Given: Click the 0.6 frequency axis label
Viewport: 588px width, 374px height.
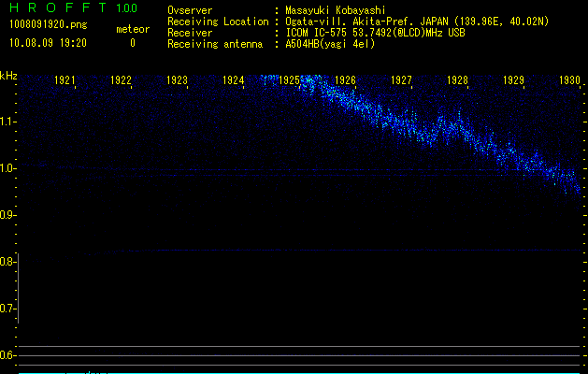Looking at the screenshot, I should [x=8, y=355].
